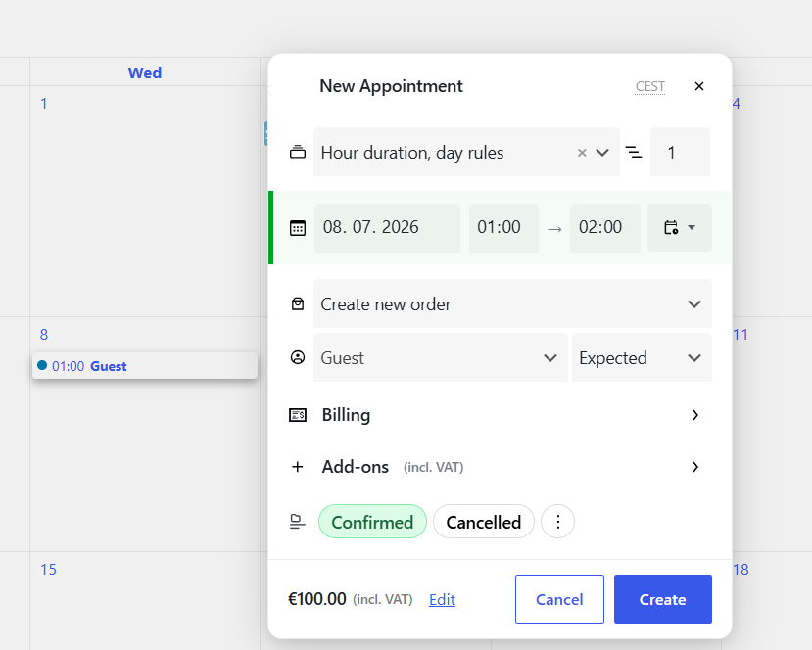Select day 18 in the calendar

point(740,570)
